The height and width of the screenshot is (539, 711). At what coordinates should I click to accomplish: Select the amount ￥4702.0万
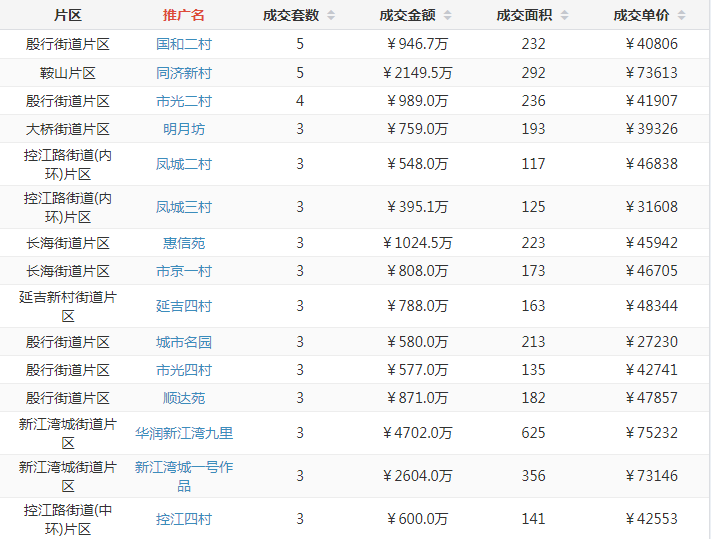[x=418, y=433]
